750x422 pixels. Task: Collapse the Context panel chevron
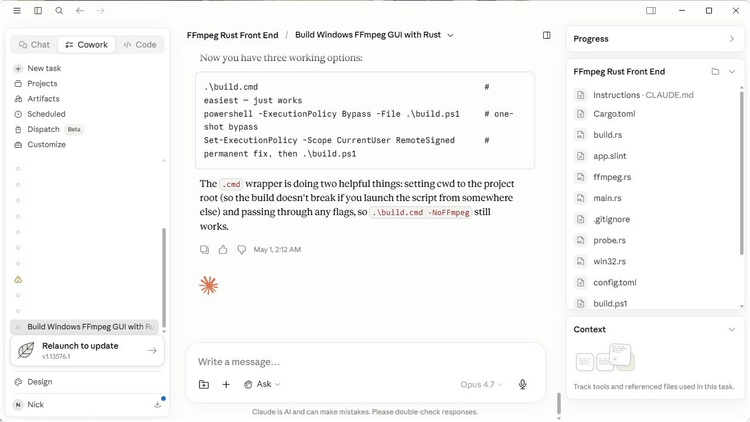731,329
